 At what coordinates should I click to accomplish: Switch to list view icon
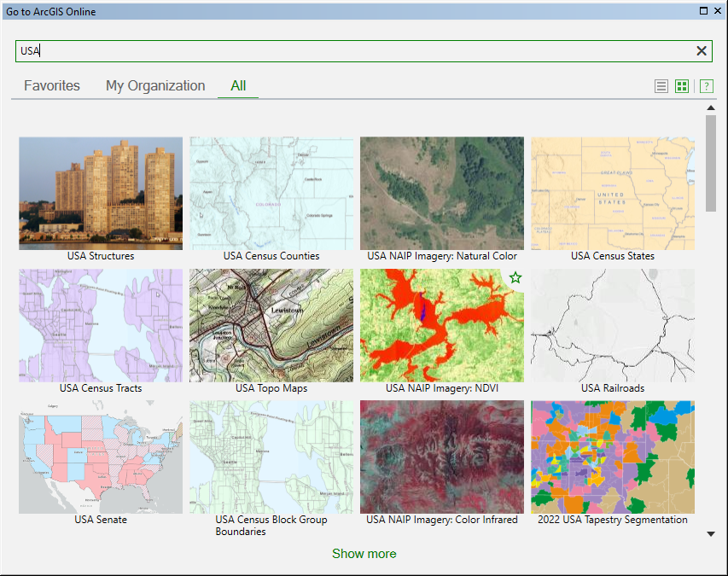[x=661, y=86]
